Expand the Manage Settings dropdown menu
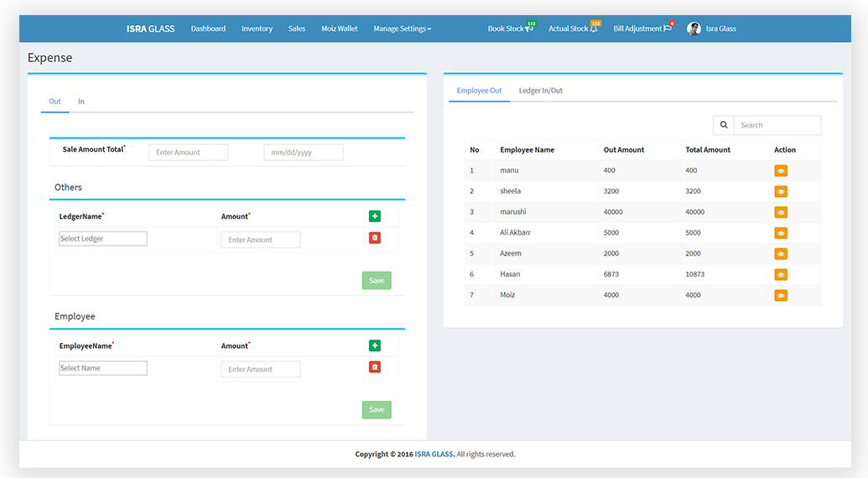 click(x=402, y=29)
